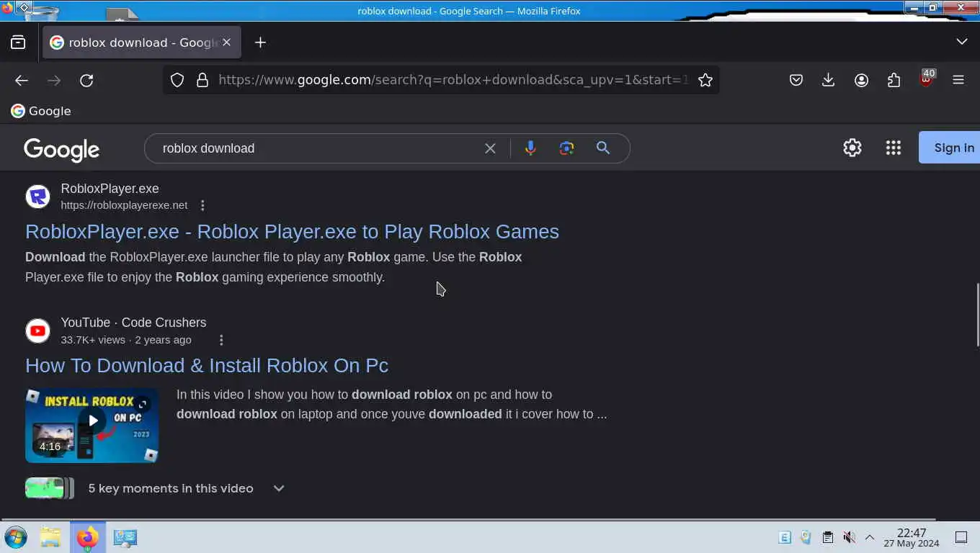Open more options for YouTube result
The image size is (980, 553).
(x=221, y=340)
